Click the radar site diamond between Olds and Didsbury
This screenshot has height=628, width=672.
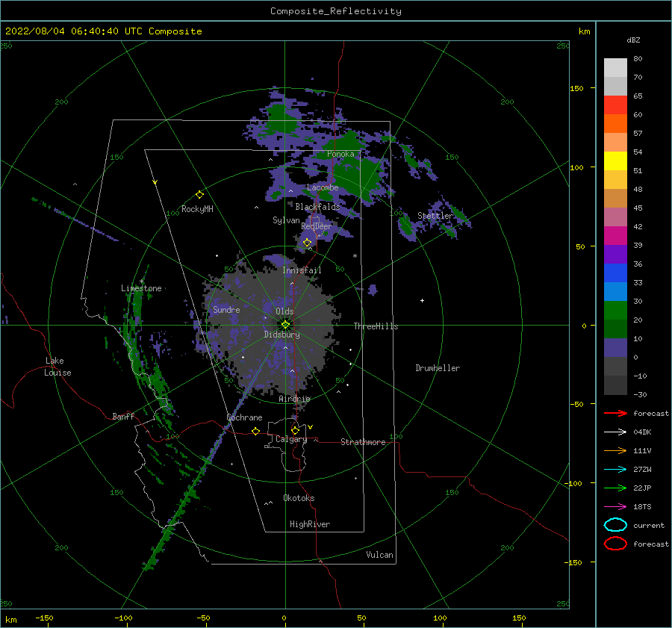point(285,325)
